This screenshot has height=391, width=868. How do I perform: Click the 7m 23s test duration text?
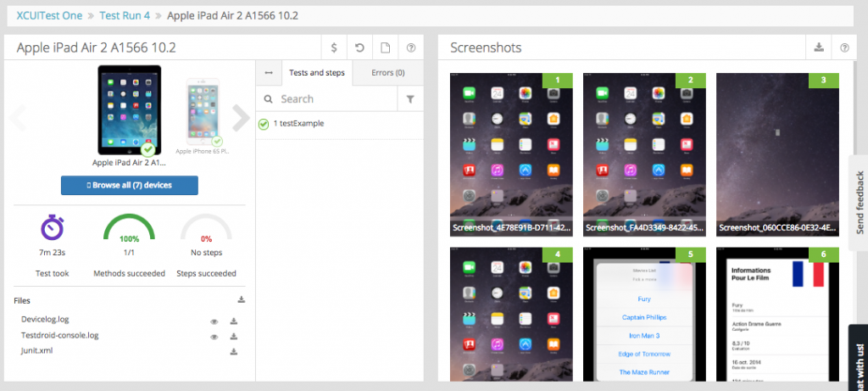[53, 253]
